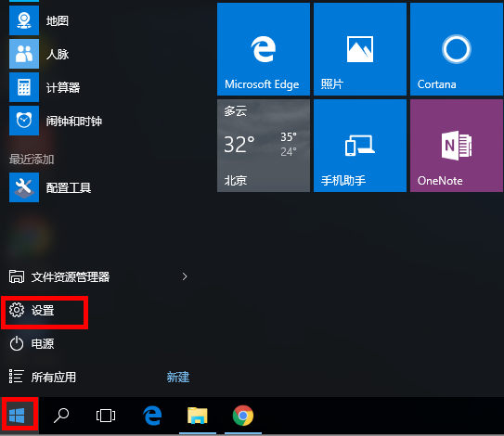This screenshot has height=436, width=504.
Task: Open the Cortana tile
Action: tap(457, 49)
